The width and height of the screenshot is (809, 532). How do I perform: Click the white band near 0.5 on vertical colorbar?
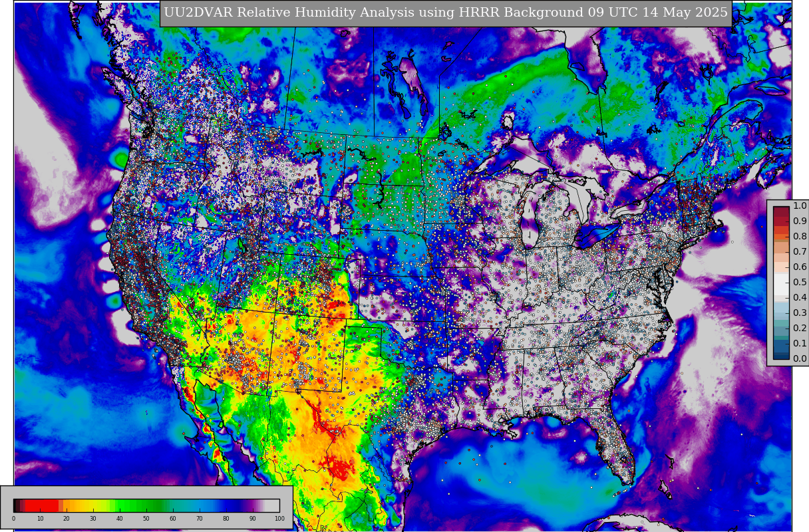tap(781, 284)
